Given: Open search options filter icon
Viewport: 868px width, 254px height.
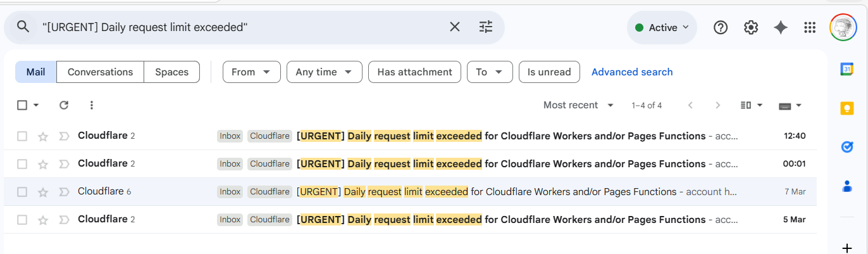Looking at the screenshot, I should pos(485,27).
